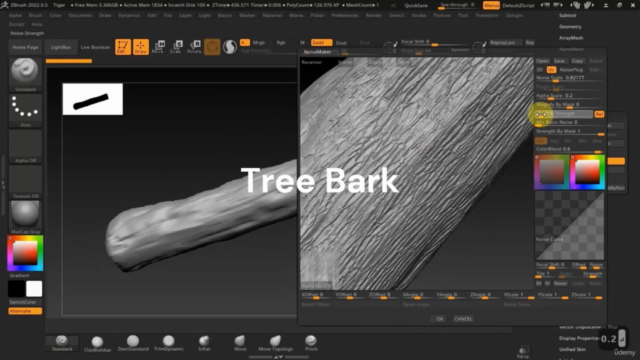This screenshot has height=360, width=640.
Task: Pick the ClayBuildup brush
Action: [x=97, y=344]
